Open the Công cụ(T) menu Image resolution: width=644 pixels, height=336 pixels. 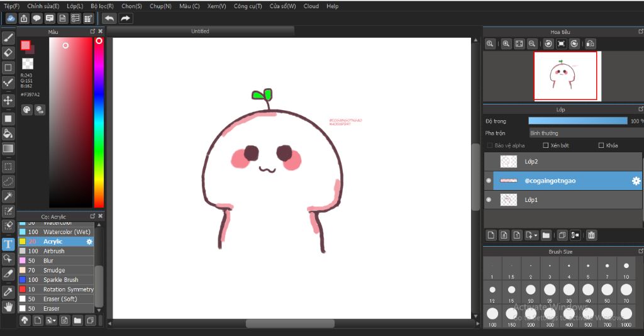pyautogui.click(x=248, y=6)
